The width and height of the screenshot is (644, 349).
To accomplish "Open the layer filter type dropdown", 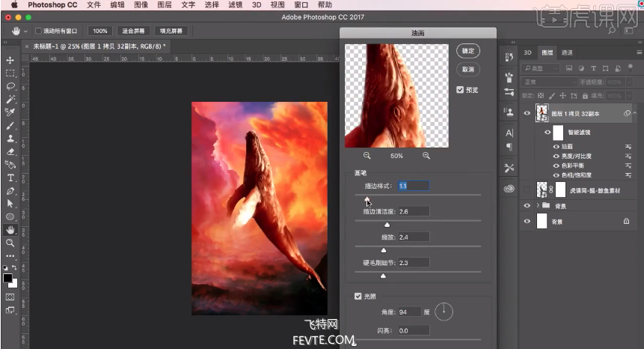I will 540,68.
